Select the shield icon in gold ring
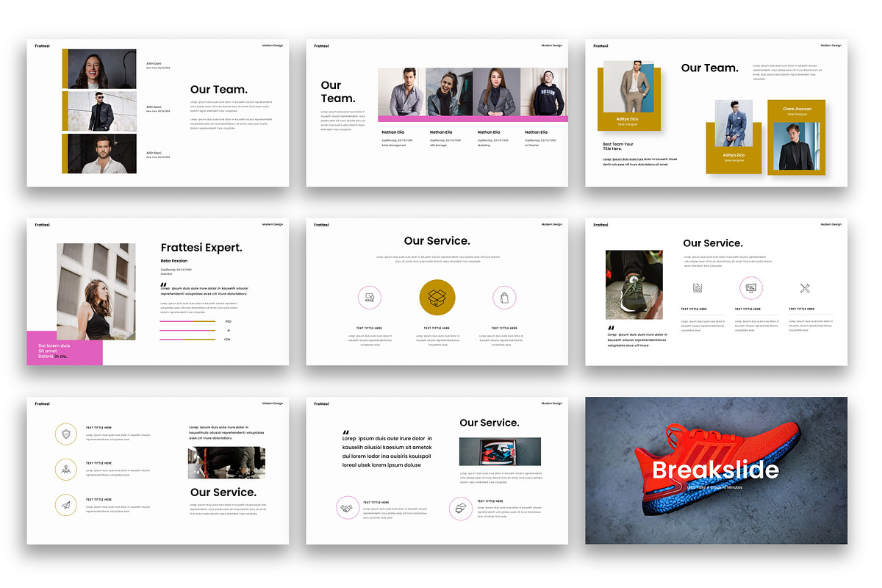Viewport: 882px width, 588px height. pos(65,434)
